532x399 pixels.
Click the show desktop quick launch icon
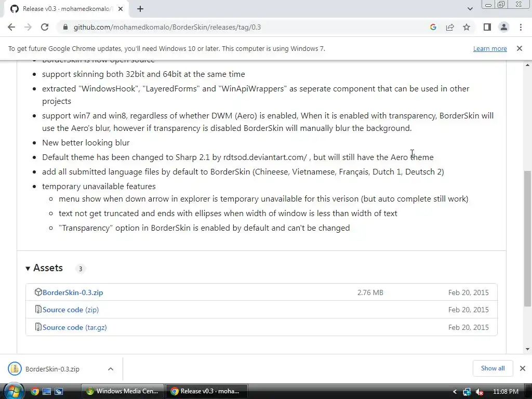(47, 392)
